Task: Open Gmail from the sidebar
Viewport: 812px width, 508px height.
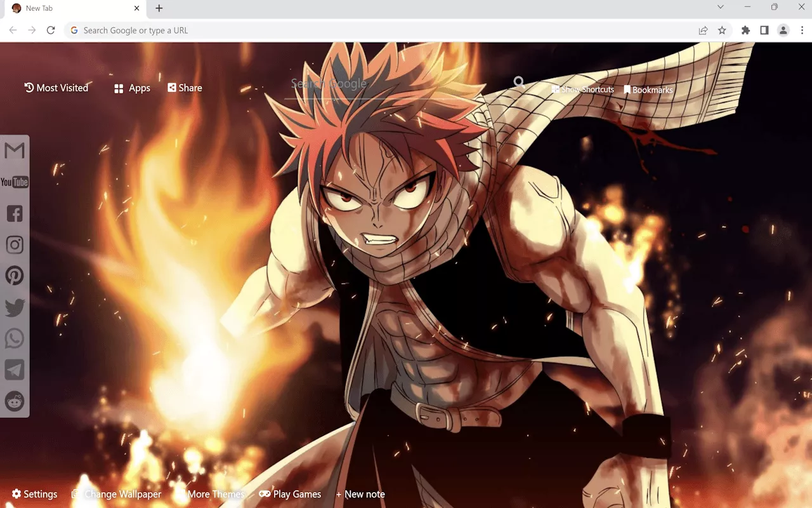Action: pos(15,150)
